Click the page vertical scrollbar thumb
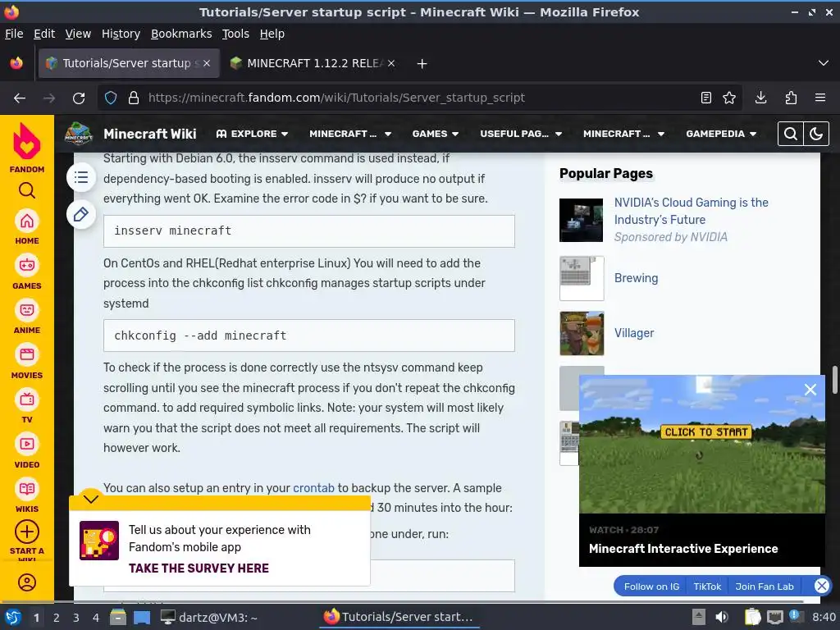This screenshot has width=840, height=630. pos(834,380)
